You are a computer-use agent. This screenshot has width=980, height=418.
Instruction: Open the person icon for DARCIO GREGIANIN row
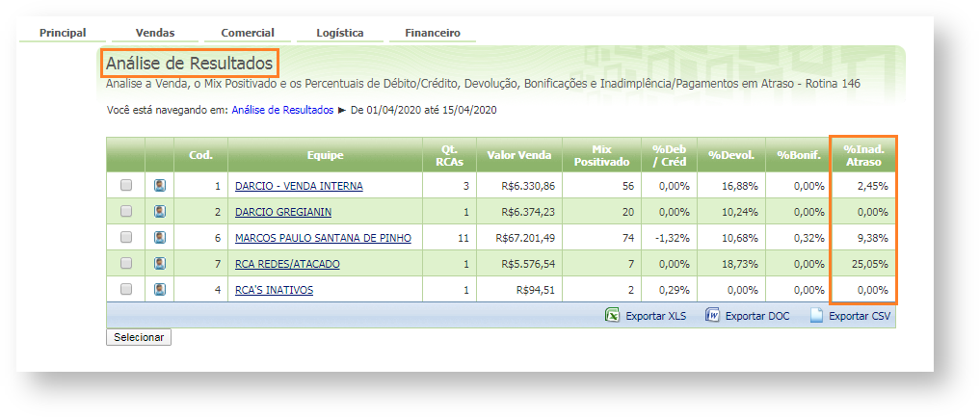pos(160,212)
